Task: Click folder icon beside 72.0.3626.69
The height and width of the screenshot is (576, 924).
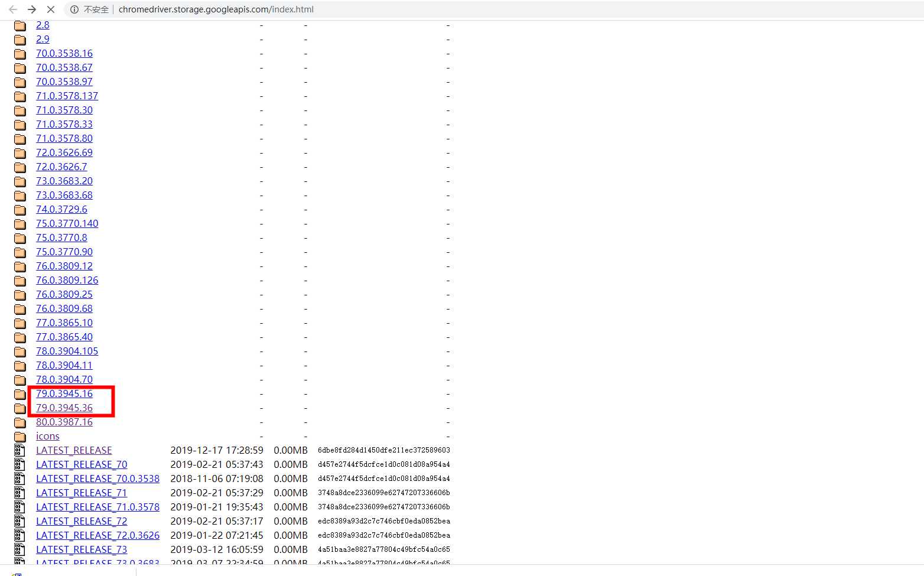Action: pos(20,153)
